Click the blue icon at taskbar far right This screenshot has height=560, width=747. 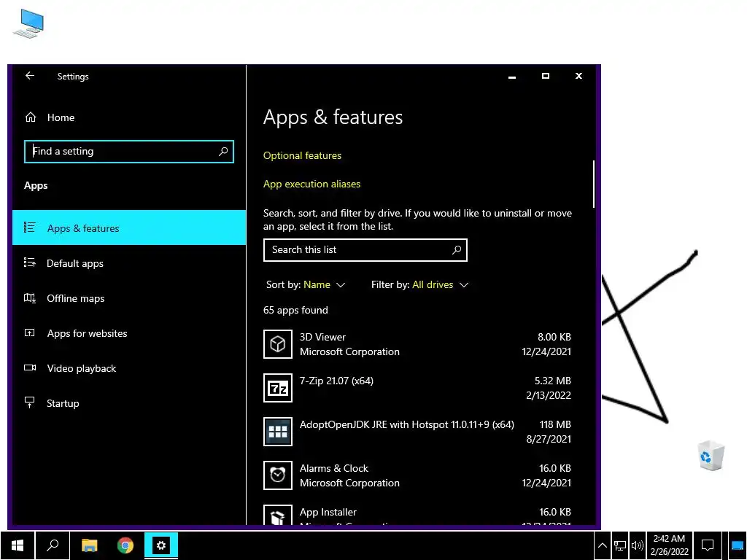(738, 545)
